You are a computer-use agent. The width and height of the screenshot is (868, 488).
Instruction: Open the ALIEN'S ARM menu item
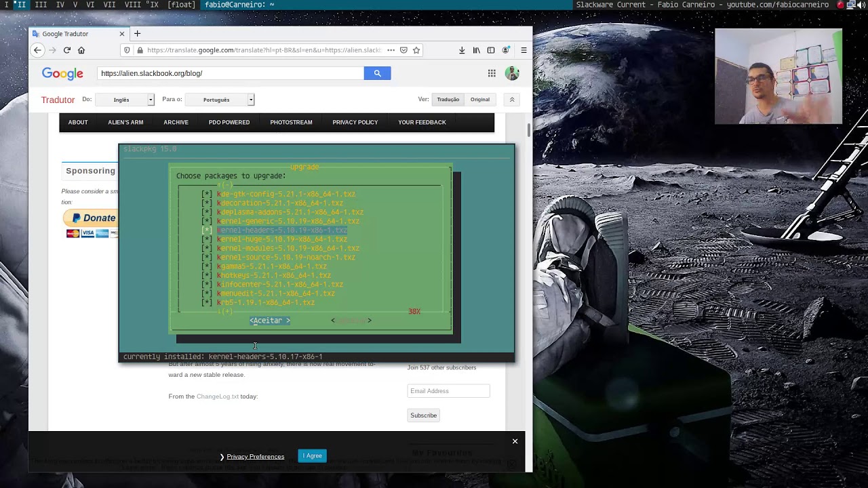(125, 123)
